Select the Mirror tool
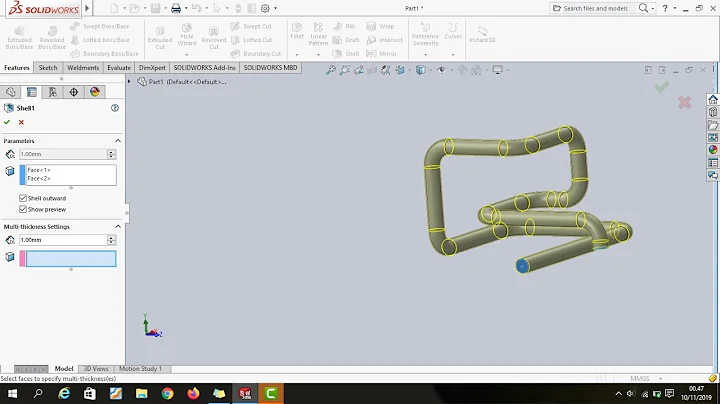This screenshot has height=404, width=720. [381, 54]
